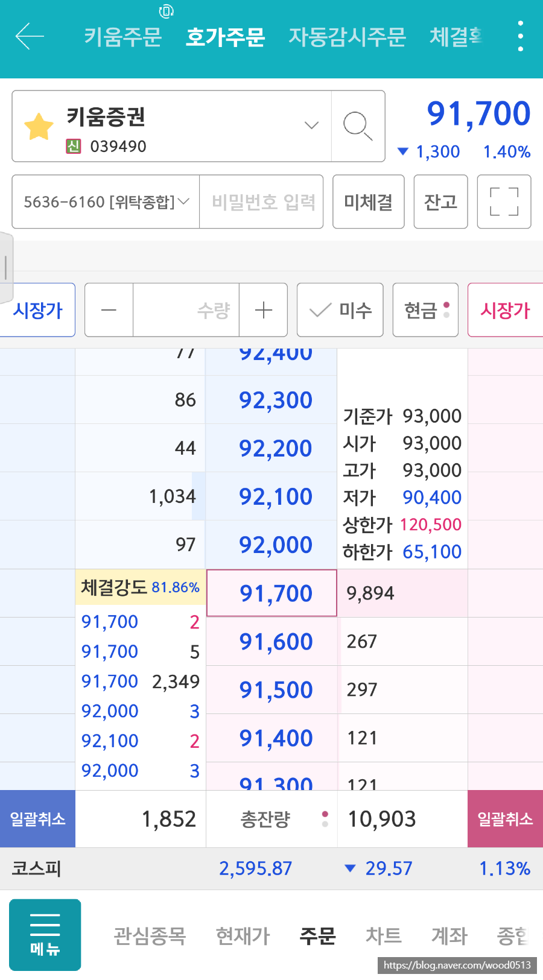Tap the ask quantity 1,034 cell
This screenshot has width=543, height=980.
[141, 496]
